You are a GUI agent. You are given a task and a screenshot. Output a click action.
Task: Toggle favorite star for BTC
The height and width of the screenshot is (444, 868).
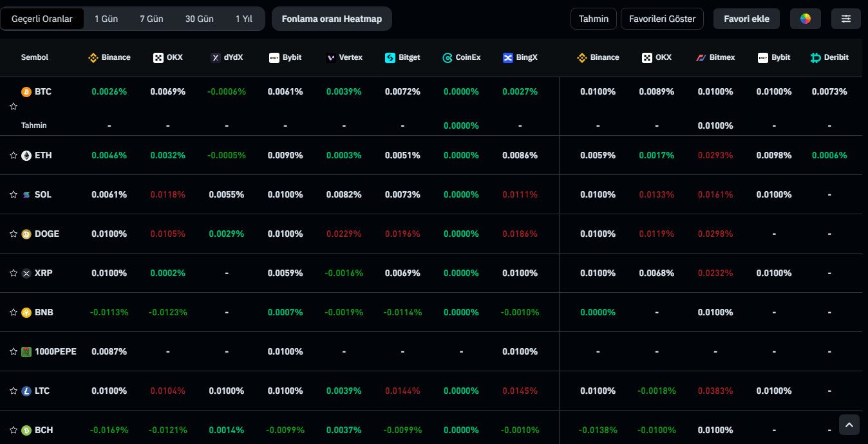[x=13, y=106]
